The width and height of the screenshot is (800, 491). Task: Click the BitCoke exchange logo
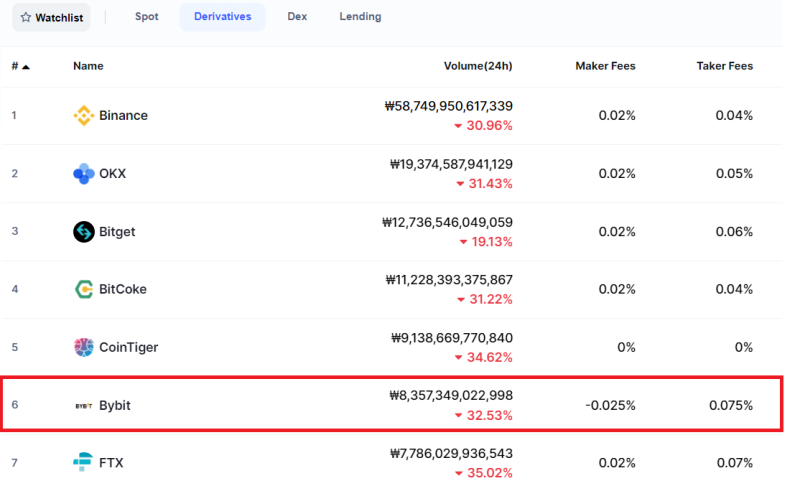[84, 289]
